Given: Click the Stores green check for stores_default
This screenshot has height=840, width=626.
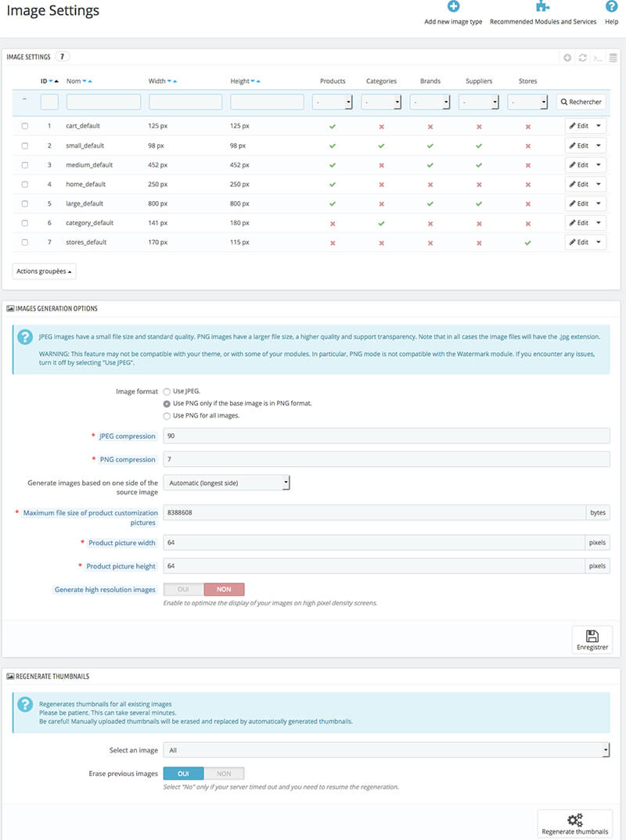Looking at the screenshot, I should click(528, 242).
